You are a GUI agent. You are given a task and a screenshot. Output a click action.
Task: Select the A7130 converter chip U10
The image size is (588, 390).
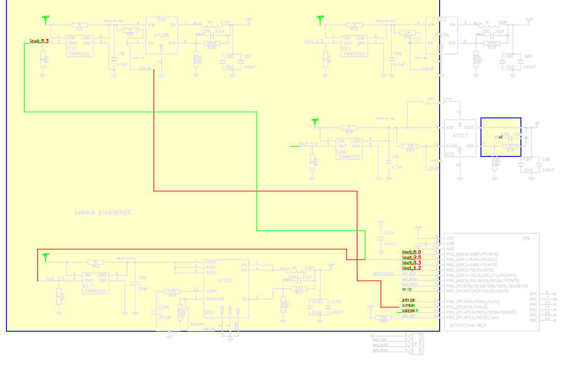pyautogui.click(x=225, y=288)
